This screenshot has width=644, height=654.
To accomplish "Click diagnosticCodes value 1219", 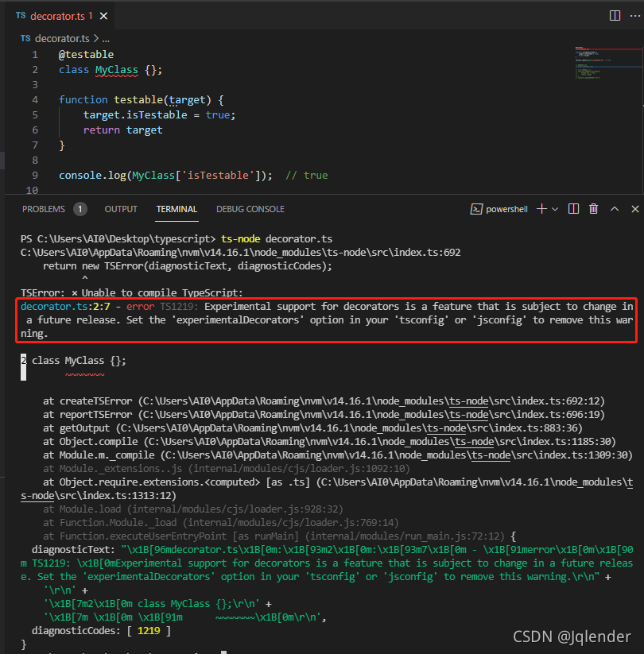I will pyautogui.click(x=149, y=631).
